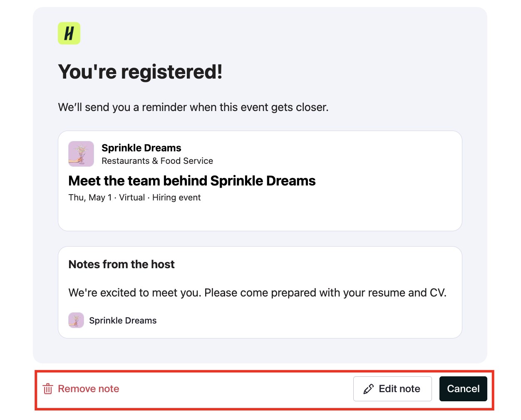This screenshot has width=521, height=420.
Task: Click the trash can icon
Action: pyautogui.click(x=48, y=389)
